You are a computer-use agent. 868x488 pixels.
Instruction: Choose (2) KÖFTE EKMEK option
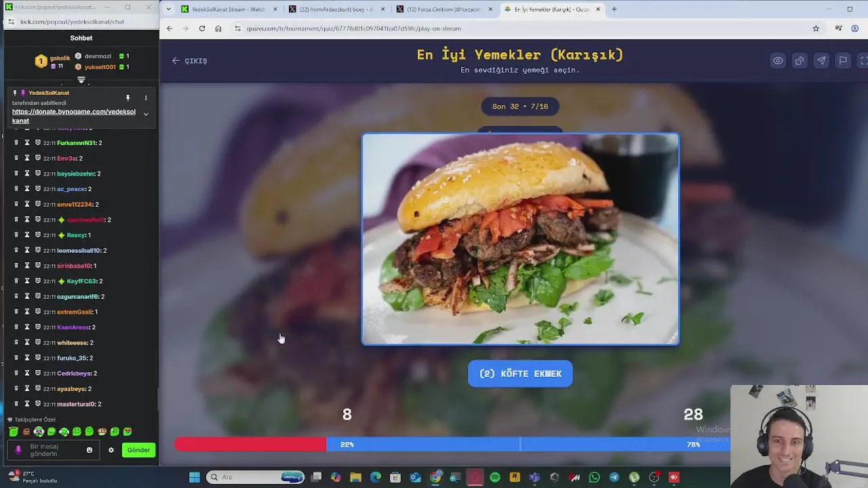(520, 373)
